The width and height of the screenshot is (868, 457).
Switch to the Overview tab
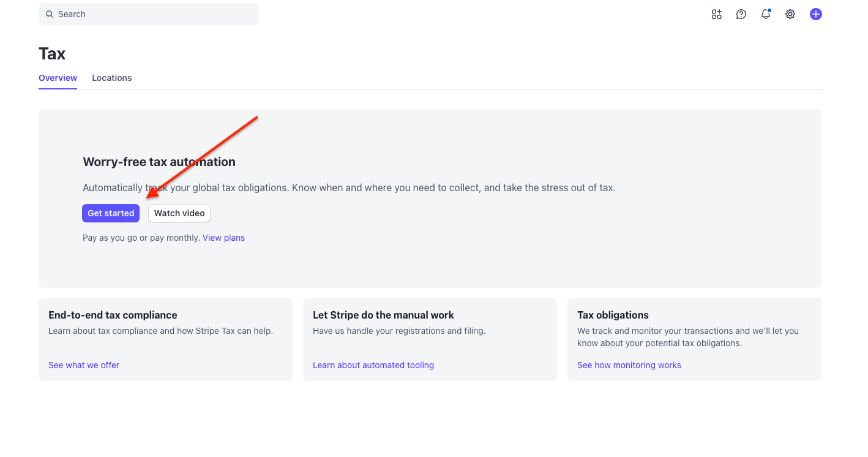pyautogui.click(x=58, y=78)
